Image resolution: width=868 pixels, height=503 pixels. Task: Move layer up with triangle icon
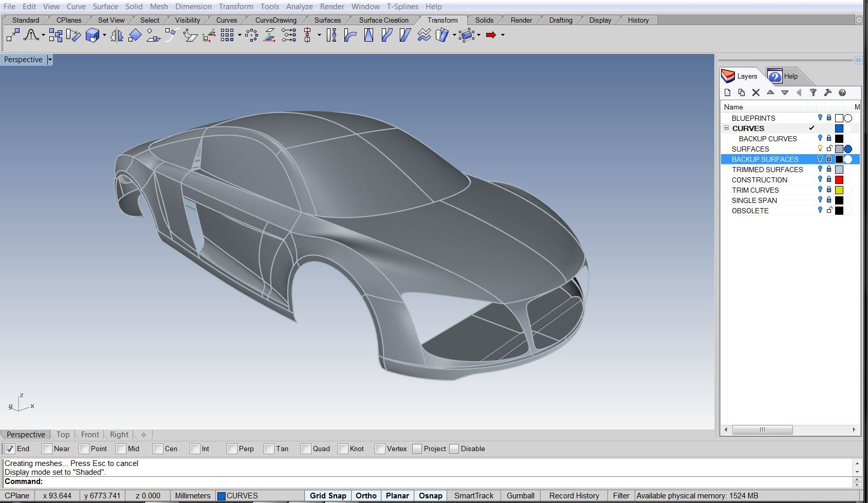click(x=770, y=92)
